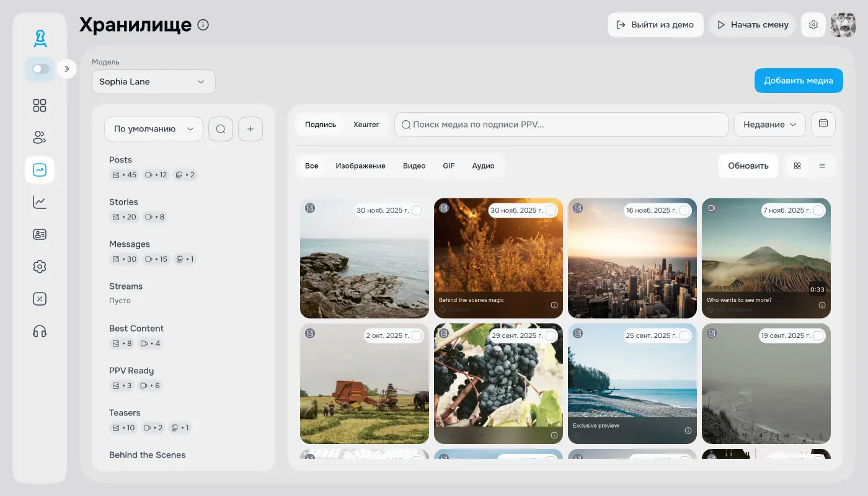The image size is (868, 496).
Task: Open the users icon in sidebar
Action: coord(40,138)
